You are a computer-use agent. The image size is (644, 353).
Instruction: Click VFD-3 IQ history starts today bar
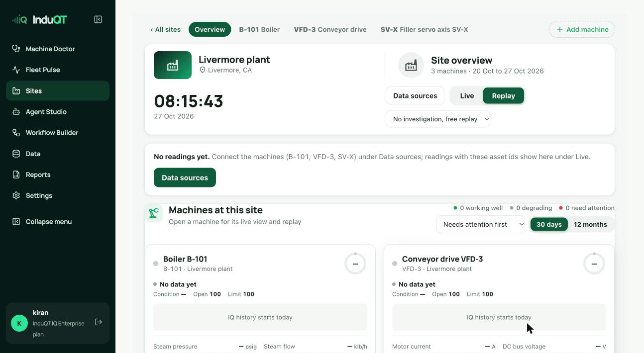(499, 317)
